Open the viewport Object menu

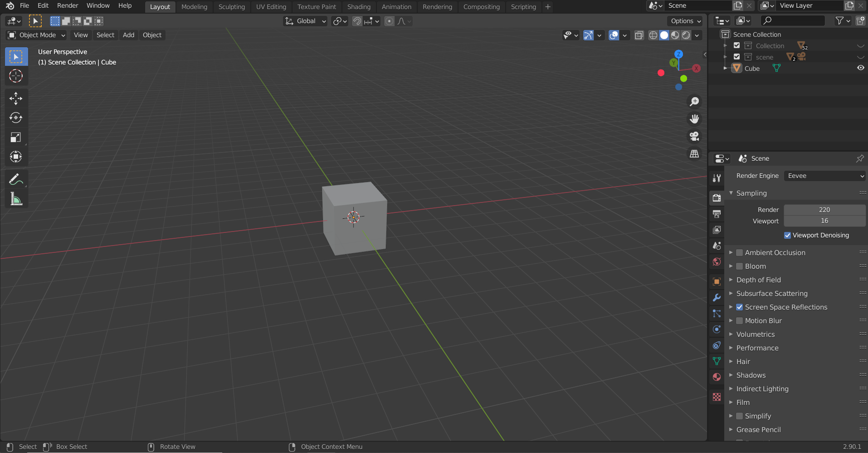tap(152, 35)
